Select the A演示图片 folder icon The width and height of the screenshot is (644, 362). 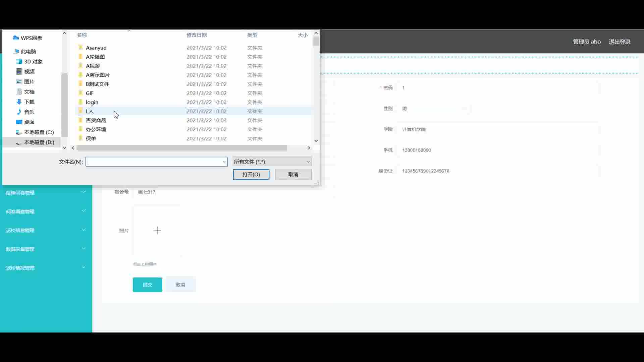pos(80,75)
